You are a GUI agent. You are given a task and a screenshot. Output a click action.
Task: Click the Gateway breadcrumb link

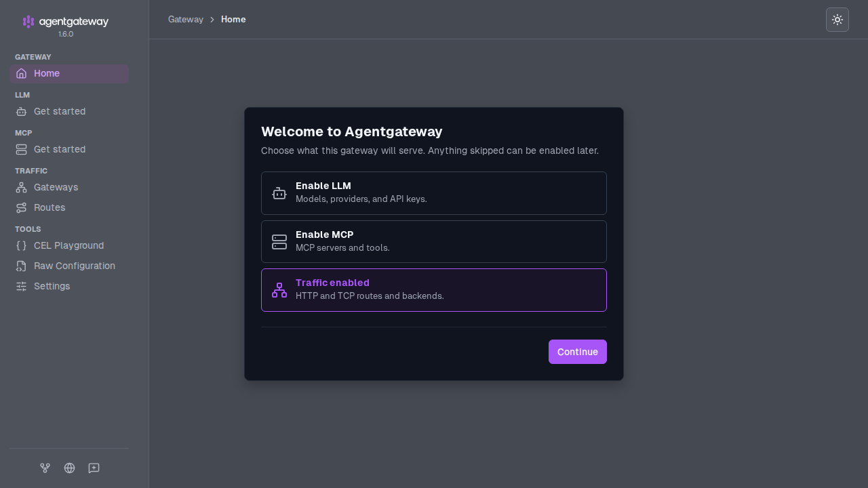tap(186, 20)
